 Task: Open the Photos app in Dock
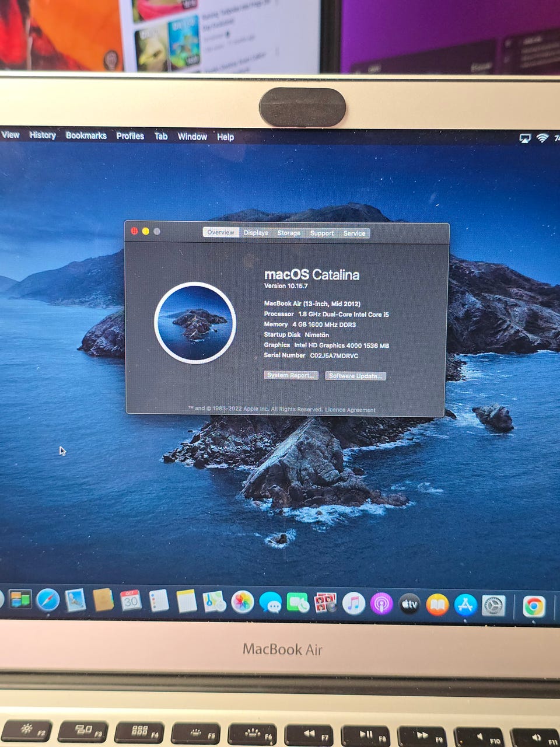point(242,602)
